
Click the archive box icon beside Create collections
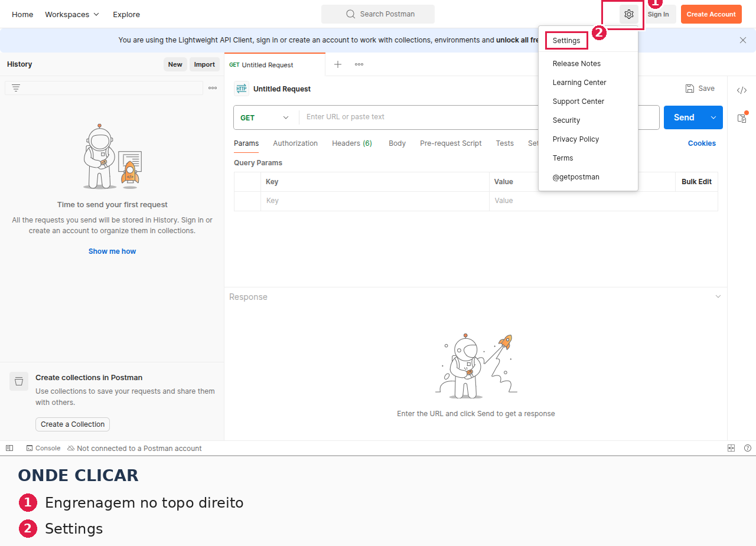coord(19,381)
